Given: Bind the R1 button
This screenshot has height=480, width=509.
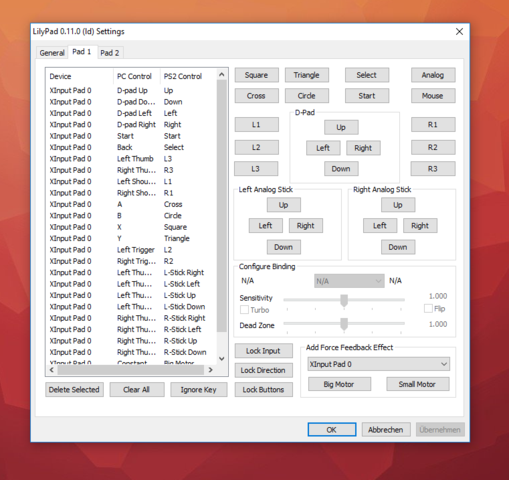Looking at the screenshot, I should [433, 125].
